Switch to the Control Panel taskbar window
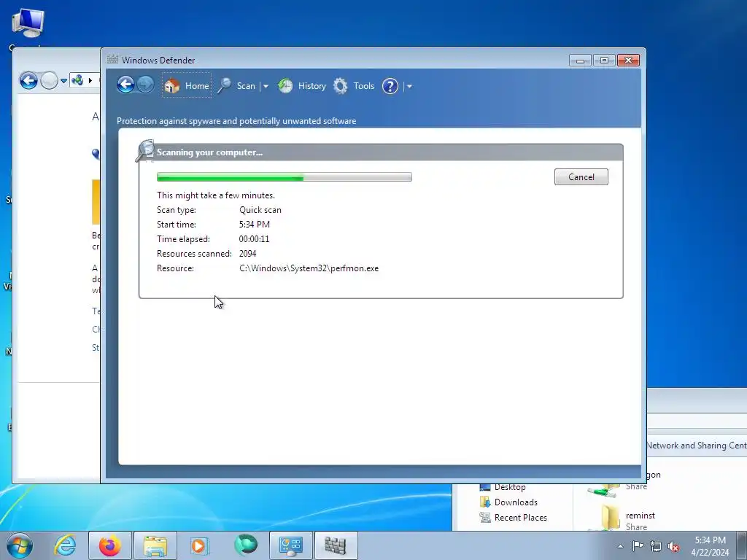747x560 pixels. click(291, 545)
